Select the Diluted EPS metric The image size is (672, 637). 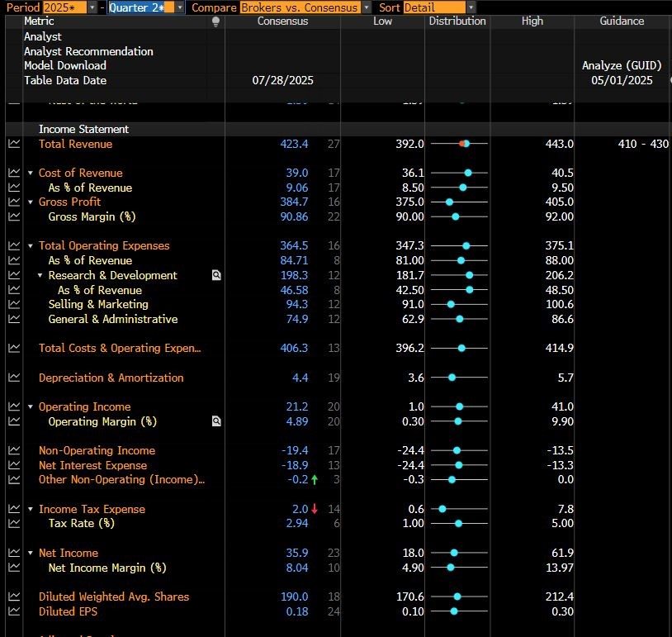tap(68, 611)
